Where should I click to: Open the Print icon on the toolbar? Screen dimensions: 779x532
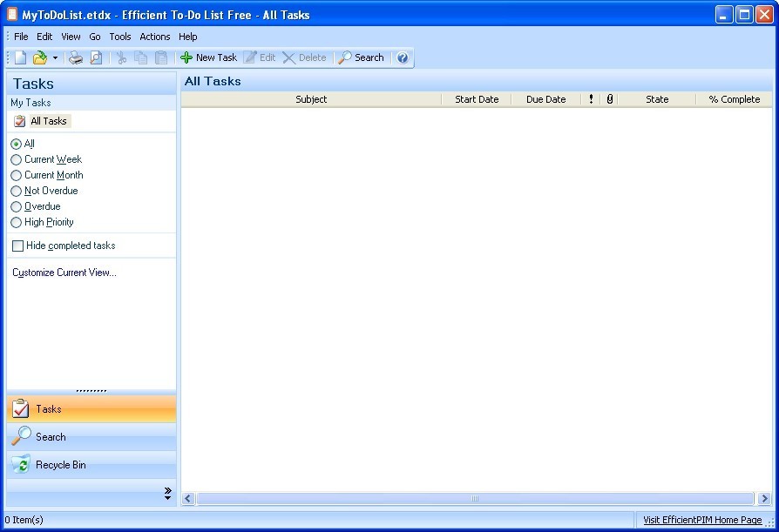click(76, 57)
